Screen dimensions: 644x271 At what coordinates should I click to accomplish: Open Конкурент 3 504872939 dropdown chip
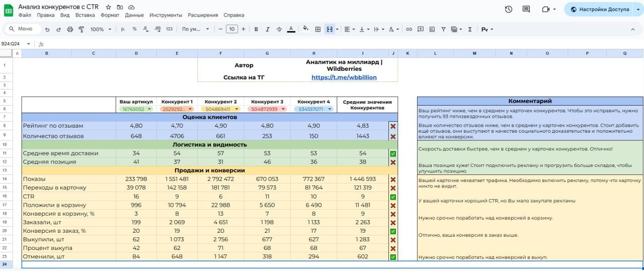[x=267, y=109]
